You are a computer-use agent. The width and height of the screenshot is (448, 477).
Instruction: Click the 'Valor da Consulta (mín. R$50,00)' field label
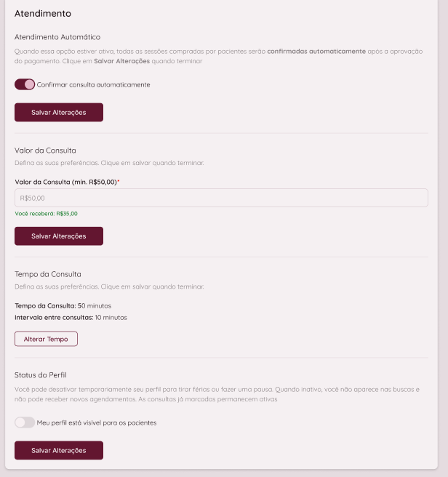pyautogui.click(x=65, y=182)
